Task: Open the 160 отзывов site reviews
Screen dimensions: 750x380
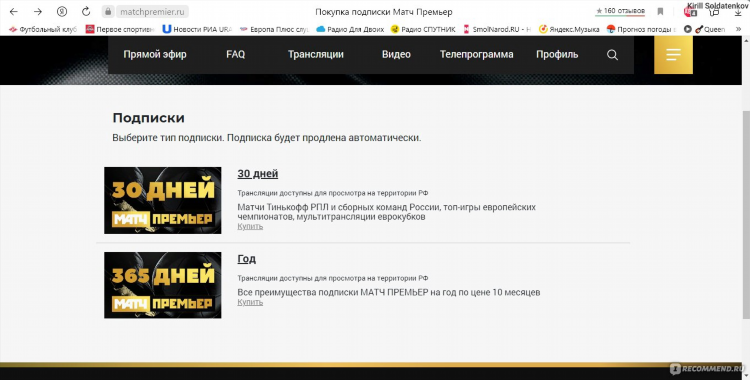Action: click(620, 11)
